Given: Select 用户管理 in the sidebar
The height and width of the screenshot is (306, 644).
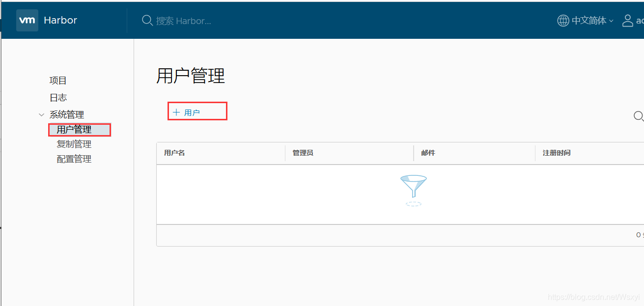Looking at the screenshot, I should tap(74, 130).
